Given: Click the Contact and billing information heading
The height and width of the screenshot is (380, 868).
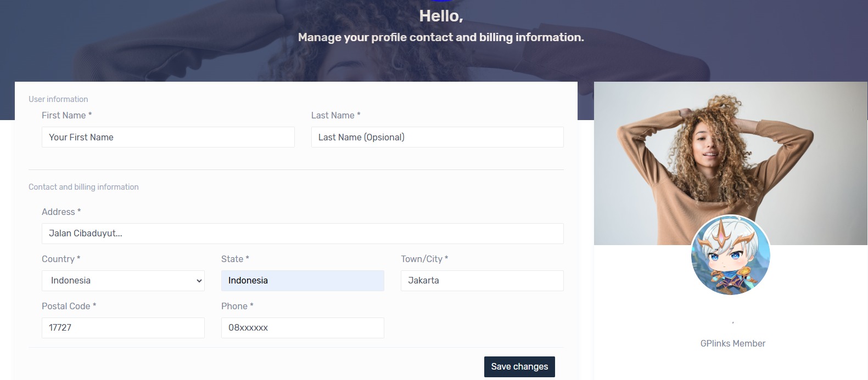Looking at the screenshot, I should click(x=83, y=187).
